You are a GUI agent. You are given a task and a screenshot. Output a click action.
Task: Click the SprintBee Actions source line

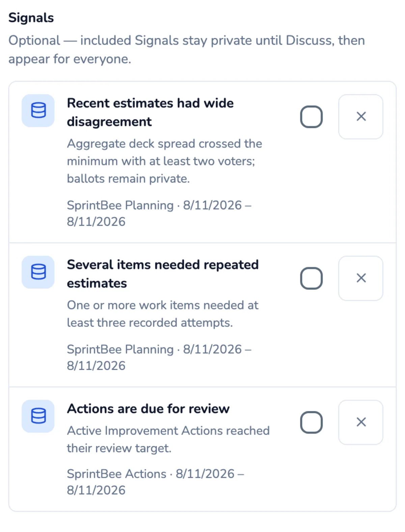(x=155, y=482)
